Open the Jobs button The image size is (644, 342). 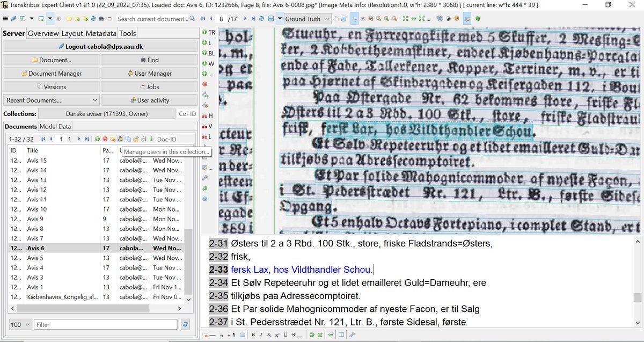[149, 86]
